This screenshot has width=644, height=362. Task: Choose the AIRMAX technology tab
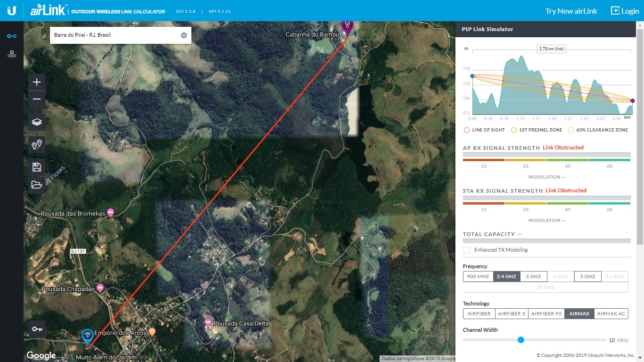click(579, 313)
